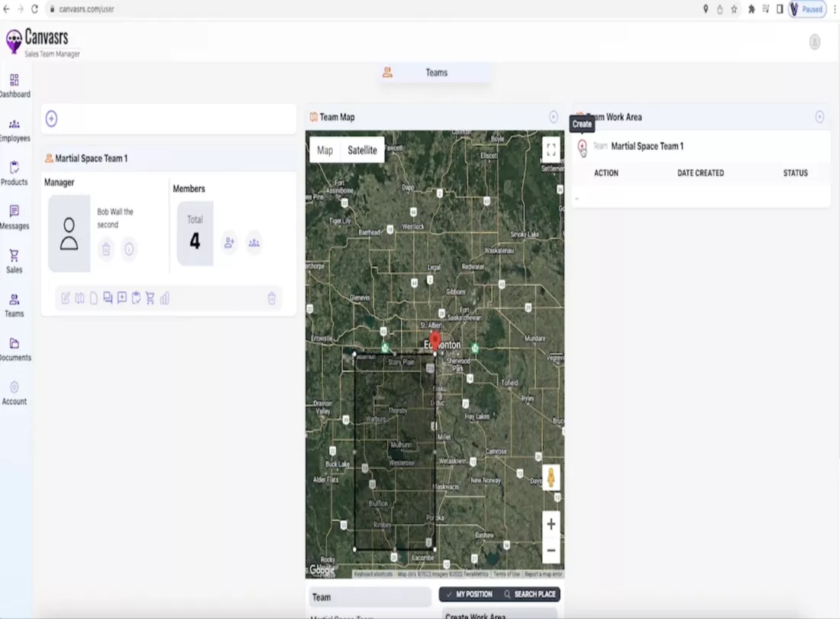Click the document page icon in team toolbar
The image size is (840, 619).
[94, 298]
